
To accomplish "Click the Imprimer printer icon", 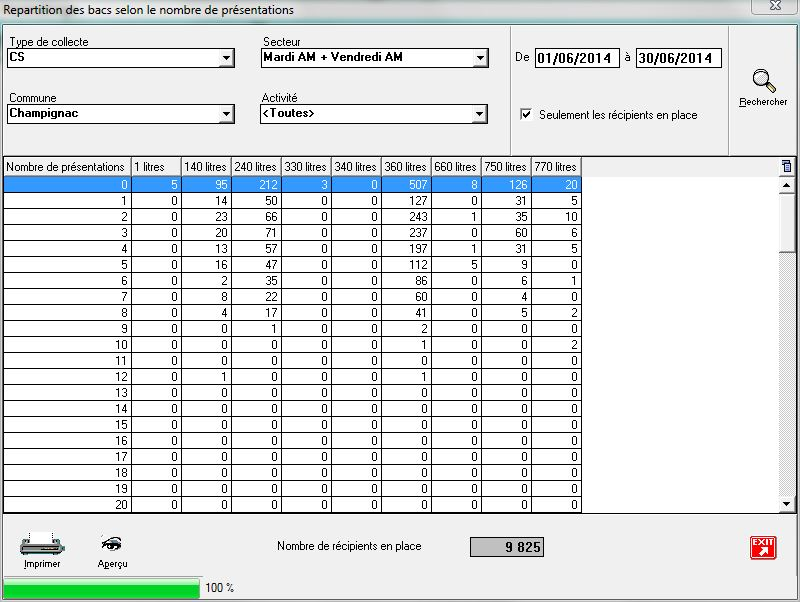I will tap(42, 546).
